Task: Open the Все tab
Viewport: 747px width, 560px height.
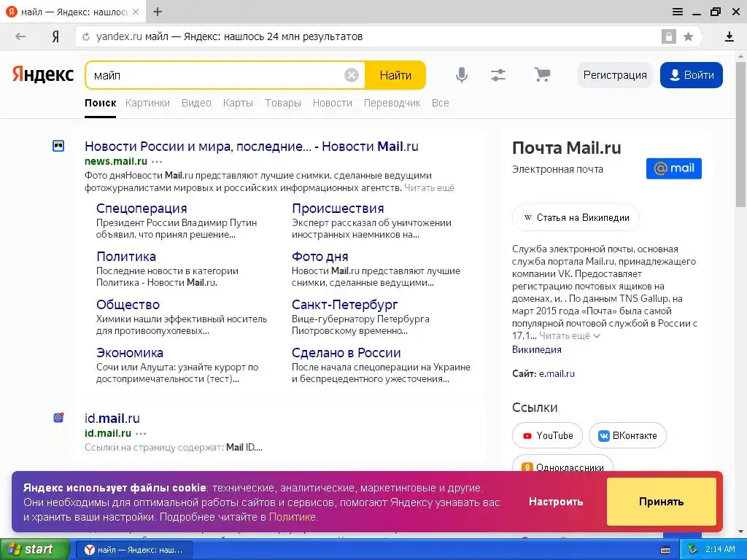Action: (x=440, y=103)
